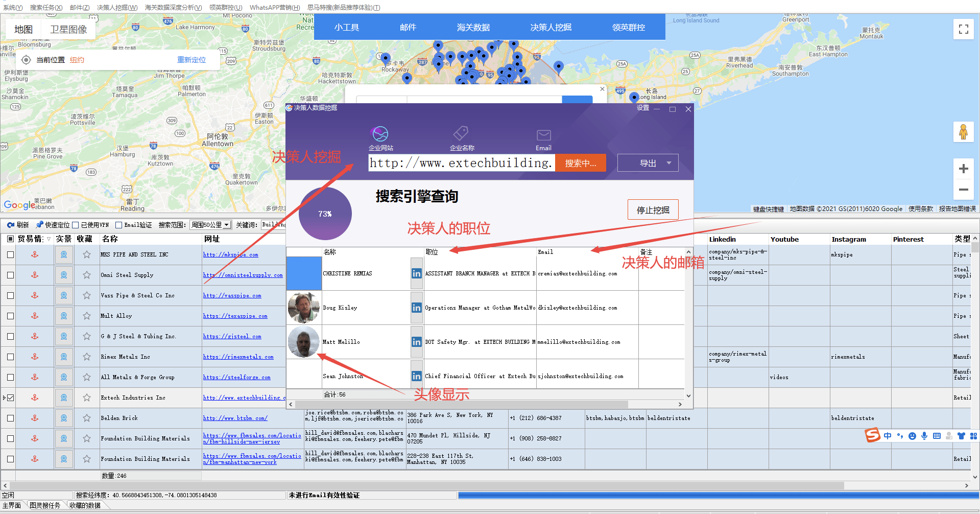Open CHRISTINE REMIAS LinkedIn profile icon
980x514 pixels.
pyautogui.click(x=416, y=273)
